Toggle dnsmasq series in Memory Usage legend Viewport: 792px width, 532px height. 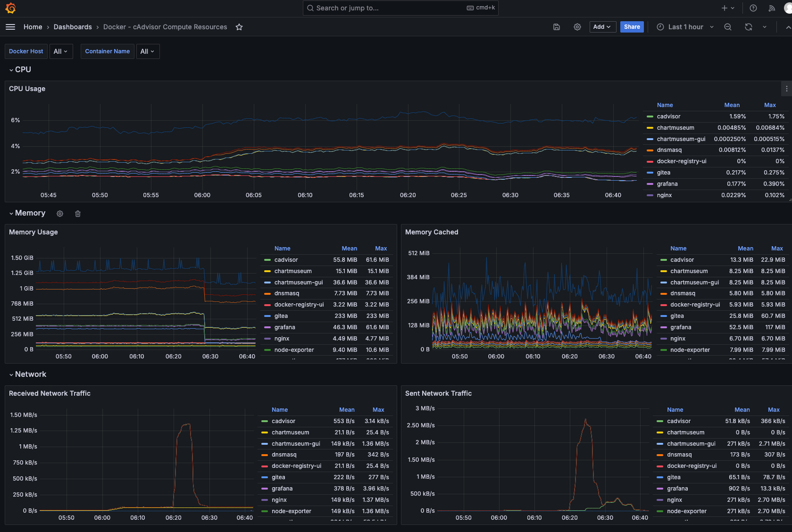[286, 293]
